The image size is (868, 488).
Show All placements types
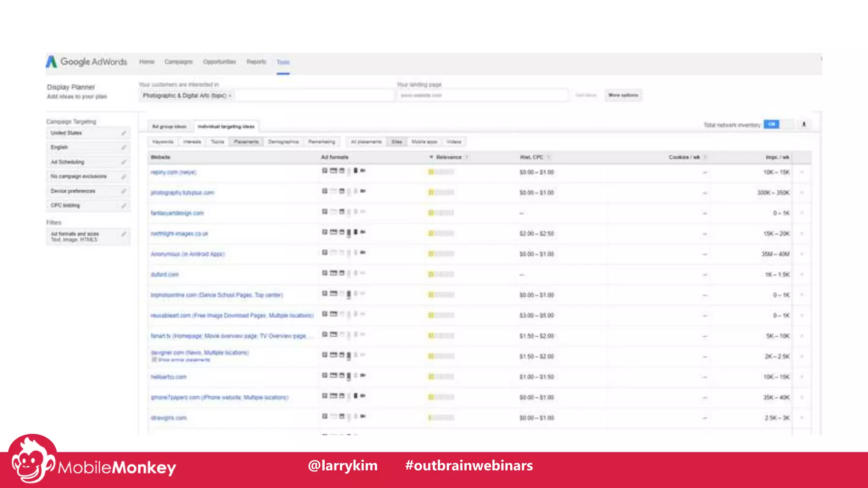click(x=366, y=142)
